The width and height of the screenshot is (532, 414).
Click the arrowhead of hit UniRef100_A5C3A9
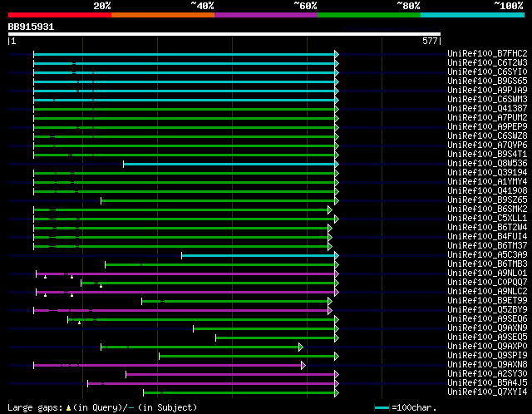click(x=337, y=255)
